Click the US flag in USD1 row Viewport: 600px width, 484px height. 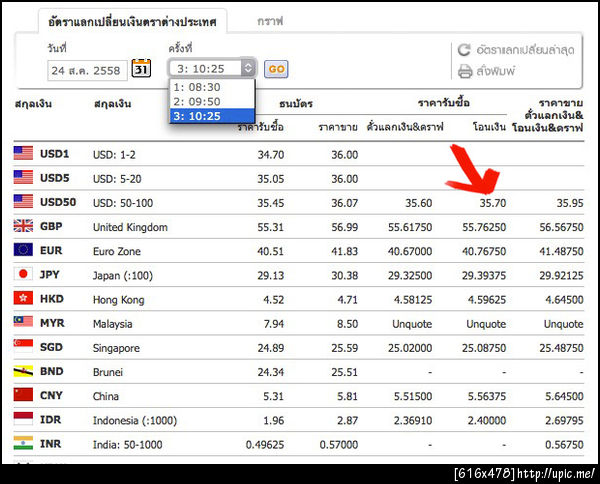coord(23,153)
